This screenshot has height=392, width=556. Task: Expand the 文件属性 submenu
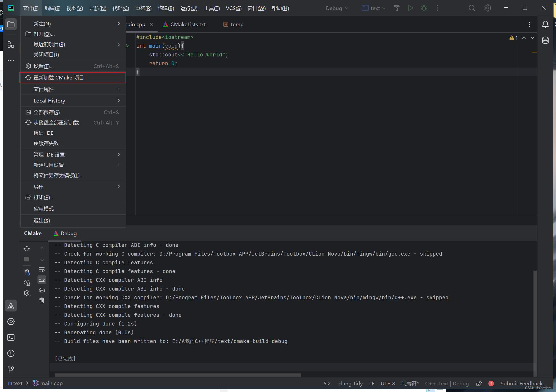click(73, 89)
